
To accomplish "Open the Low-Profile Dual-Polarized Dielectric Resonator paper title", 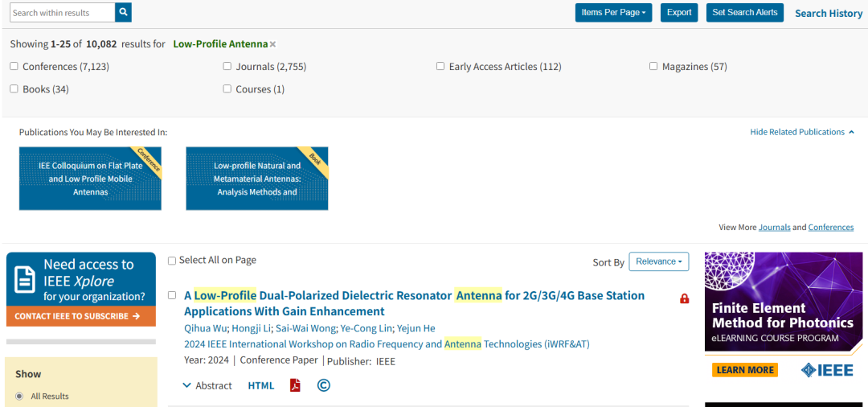I will click(414, 303).
